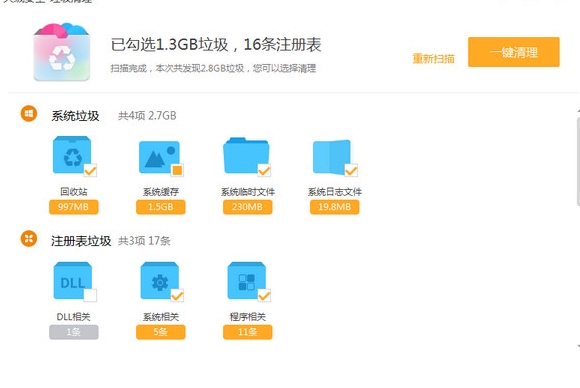This screenshot has height=388, width=580.
Task: Click the 程序相关 label
Action: [248, 317]
